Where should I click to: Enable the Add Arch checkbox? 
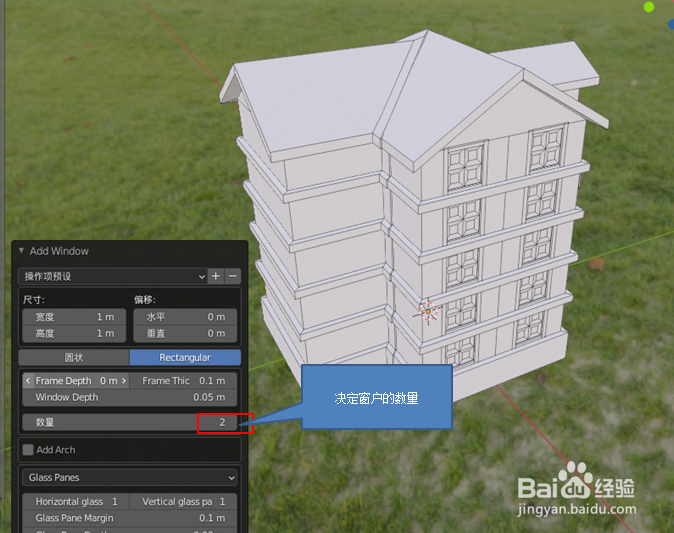pos(28,450)
